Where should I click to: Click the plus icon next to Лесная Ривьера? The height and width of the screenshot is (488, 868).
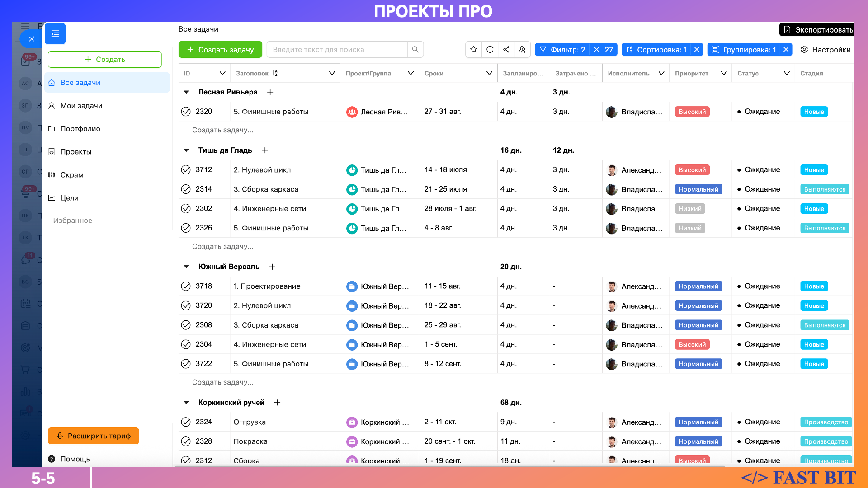[x=270, y=92]
